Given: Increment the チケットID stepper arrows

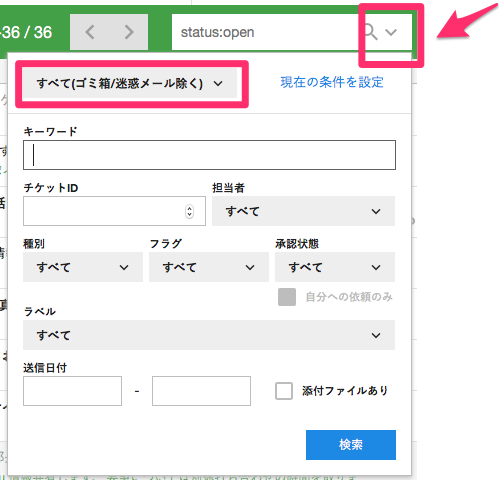Looking at the screenshot, I should point(189,208).
